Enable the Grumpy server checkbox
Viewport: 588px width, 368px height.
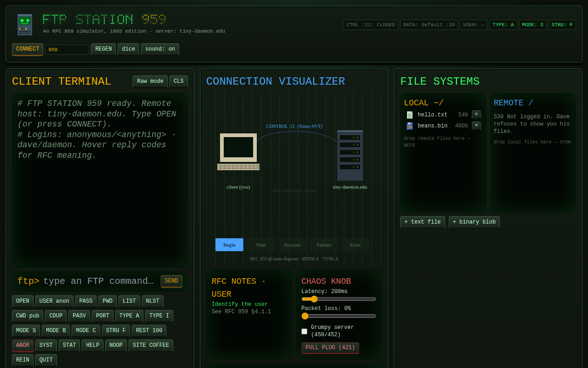(x=304, y=331)
